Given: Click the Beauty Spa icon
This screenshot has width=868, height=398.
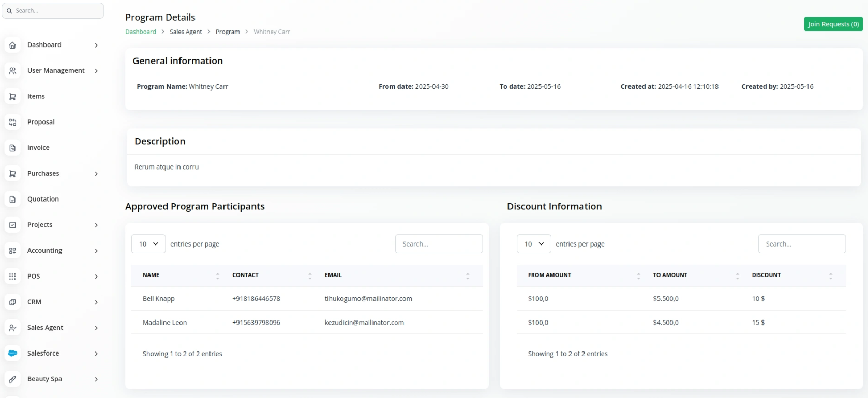Looking at the screenshot, I should (12, 379).
